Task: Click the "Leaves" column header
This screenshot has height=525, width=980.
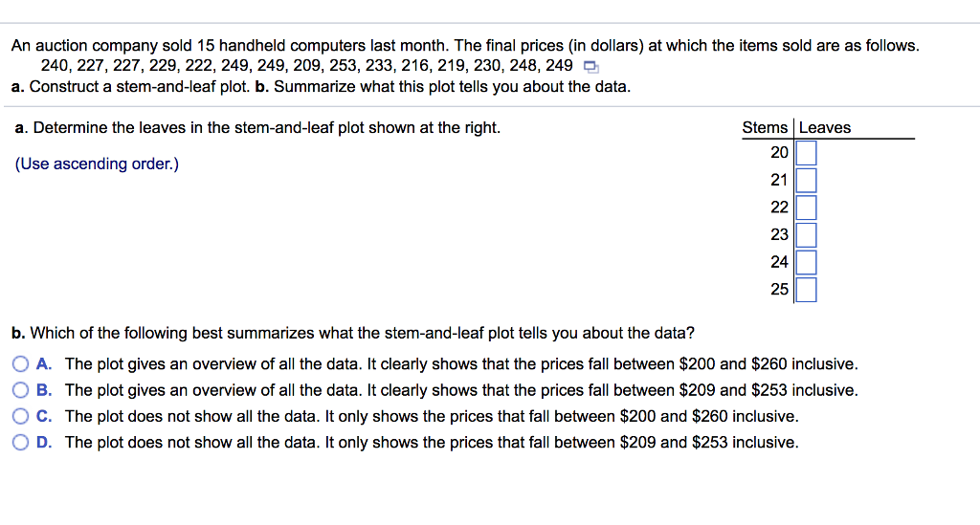Action: pos(825,128)
